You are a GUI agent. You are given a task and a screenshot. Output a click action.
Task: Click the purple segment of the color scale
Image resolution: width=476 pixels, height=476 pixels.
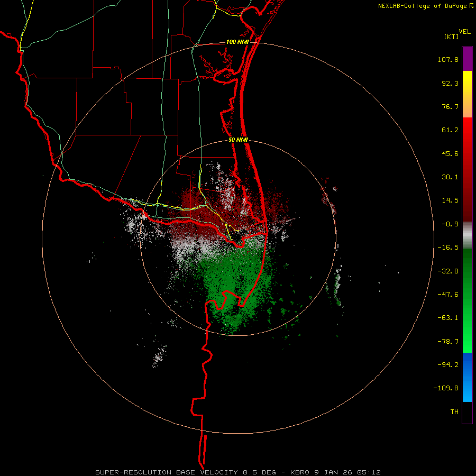pyautogui.click(x=467, y=59)
